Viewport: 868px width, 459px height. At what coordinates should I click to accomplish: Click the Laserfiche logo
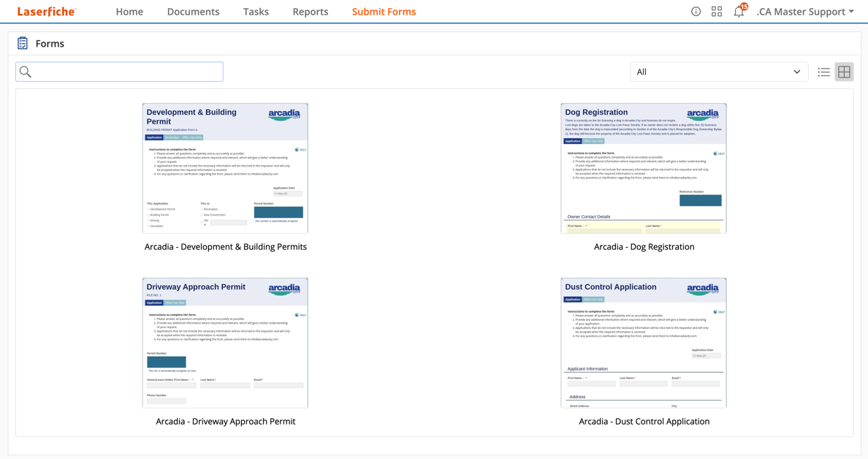(47, 12)
